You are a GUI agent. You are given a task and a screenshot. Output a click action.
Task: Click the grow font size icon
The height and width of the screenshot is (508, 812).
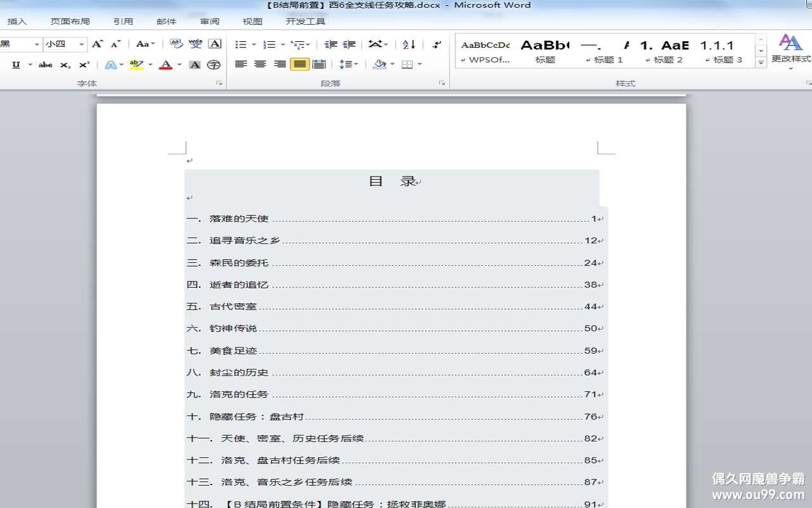click(97, 44)
